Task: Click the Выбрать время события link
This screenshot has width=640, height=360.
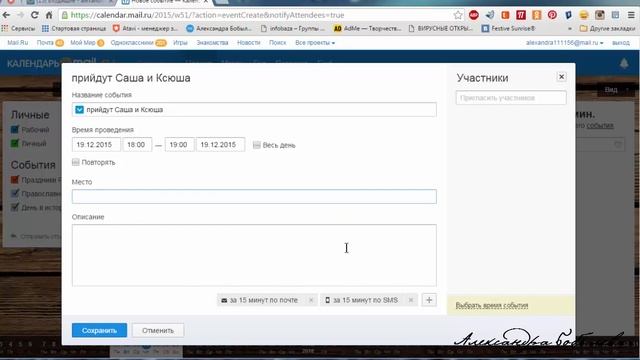Action: tap(492, 305)
